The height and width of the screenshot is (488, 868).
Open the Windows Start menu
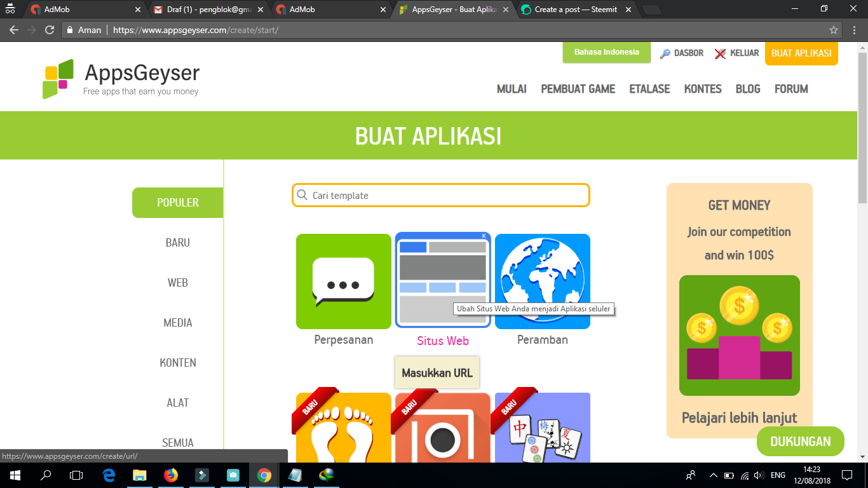tap(15, 475)
